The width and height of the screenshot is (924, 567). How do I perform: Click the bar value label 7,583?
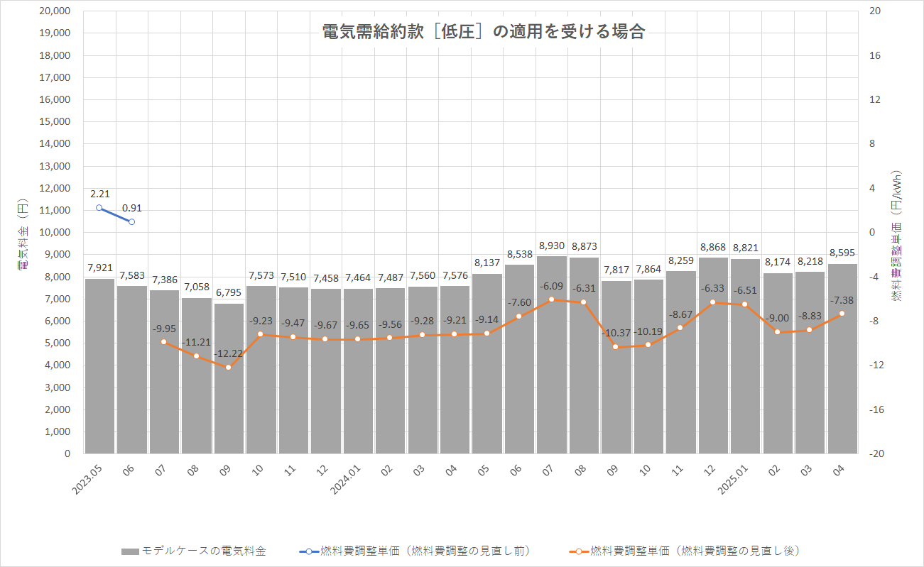tap(131, 275)
